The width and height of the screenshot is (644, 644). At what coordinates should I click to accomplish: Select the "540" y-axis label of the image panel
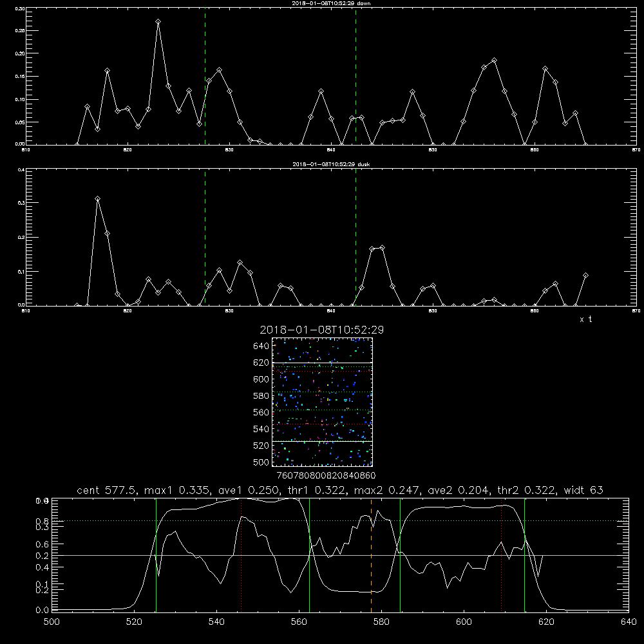click(x=261, y=429)
